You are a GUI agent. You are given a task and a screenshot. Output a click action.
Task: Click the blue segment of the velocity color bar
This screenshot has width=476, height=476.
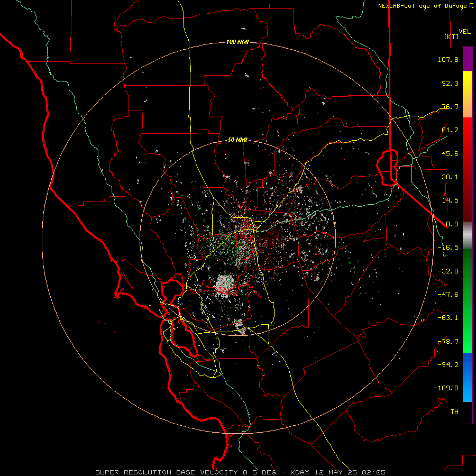(x=467, y=377)
